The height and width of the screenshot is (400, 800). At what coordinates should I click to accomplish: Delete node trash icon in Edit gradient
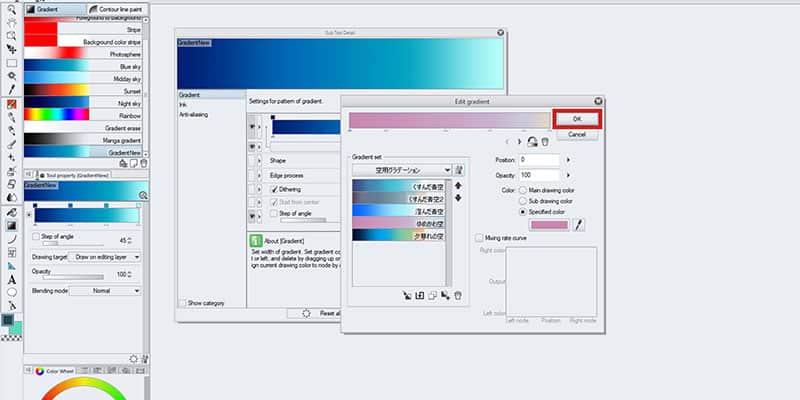[545, 142]
